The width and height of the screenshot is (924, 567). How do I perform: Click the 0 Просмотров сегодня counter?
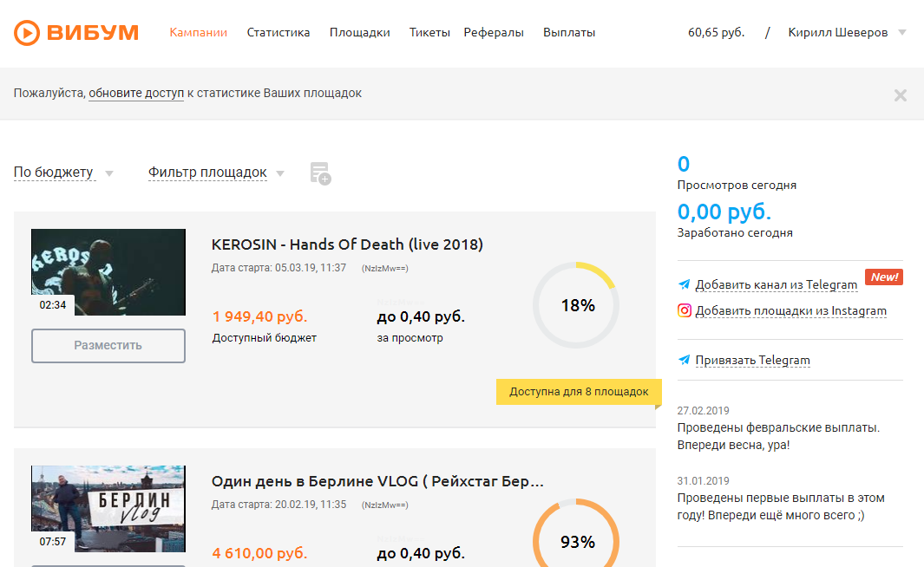coord(684,164)
